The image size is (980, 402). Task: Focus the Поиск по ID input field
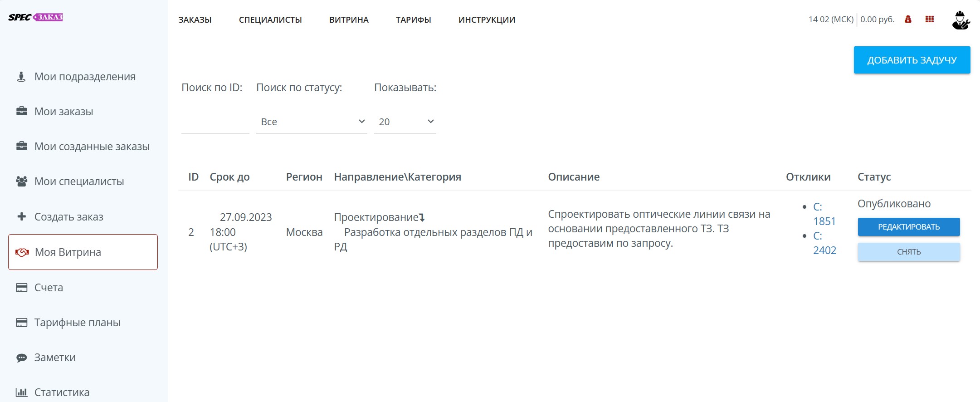pyautogui.click(x=215, y=123)
